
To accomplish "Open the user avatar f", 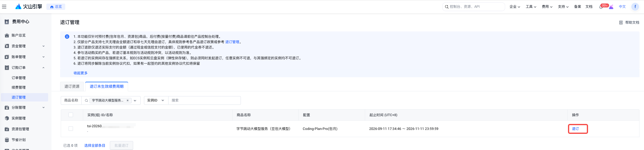I will [635, 7].
